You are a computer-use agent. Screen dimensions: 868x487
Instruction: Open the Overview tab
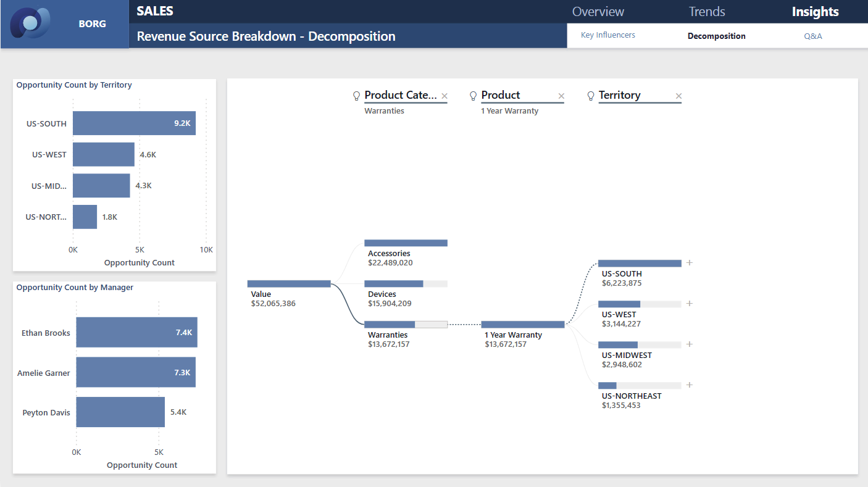(598, 12)
